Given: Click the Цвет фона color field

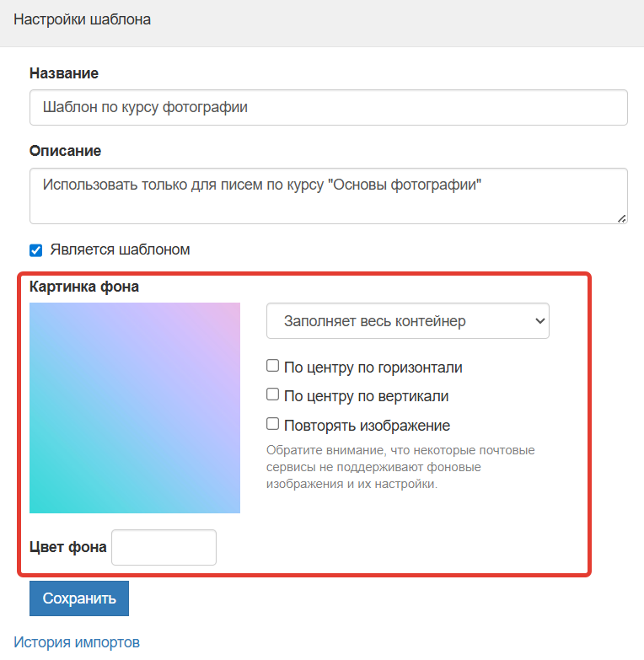Looking at the screenshot, I should 164,548.
